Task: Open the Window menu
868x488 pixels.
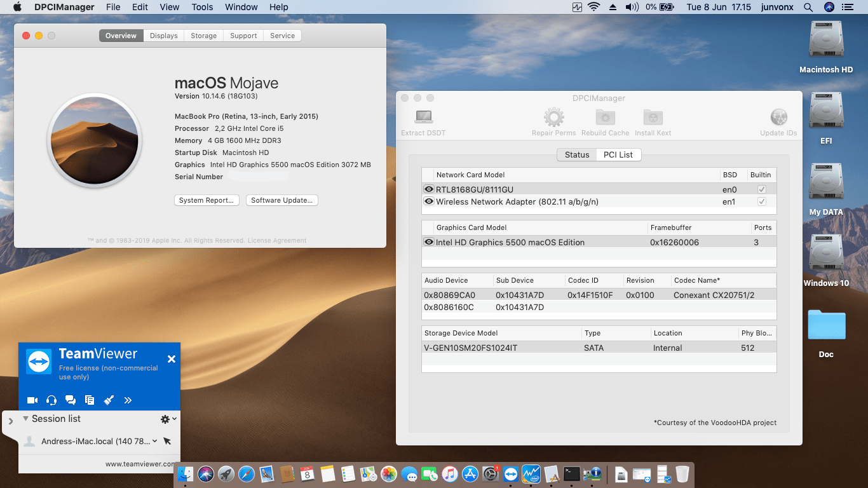Action: click(x=241, y=7)
